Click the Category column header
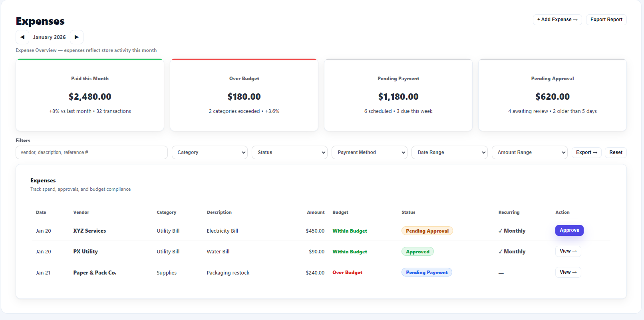This screenshot has width=644, height=320. point(166,212)
